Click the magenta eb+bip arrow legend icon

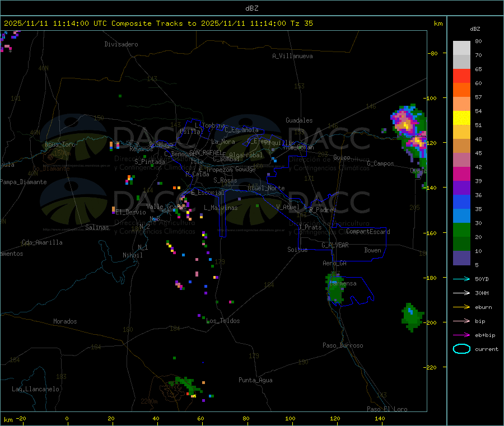click(x=461, y=335)
